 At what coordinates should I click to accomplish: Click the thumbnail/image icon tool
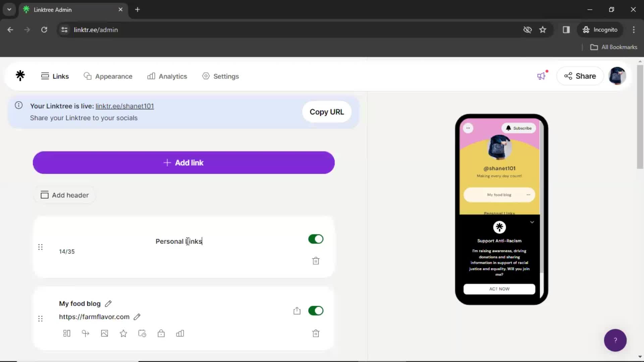pyautogui.click(x=104, y=333)
